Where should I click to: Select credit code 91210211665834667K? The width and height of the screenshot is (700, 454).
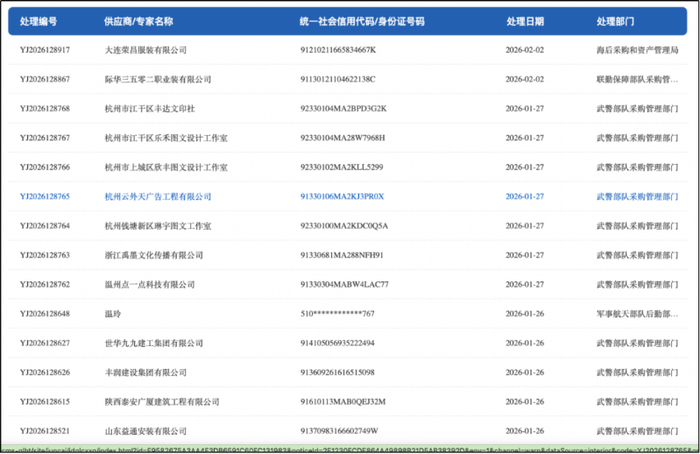point(338,50)
